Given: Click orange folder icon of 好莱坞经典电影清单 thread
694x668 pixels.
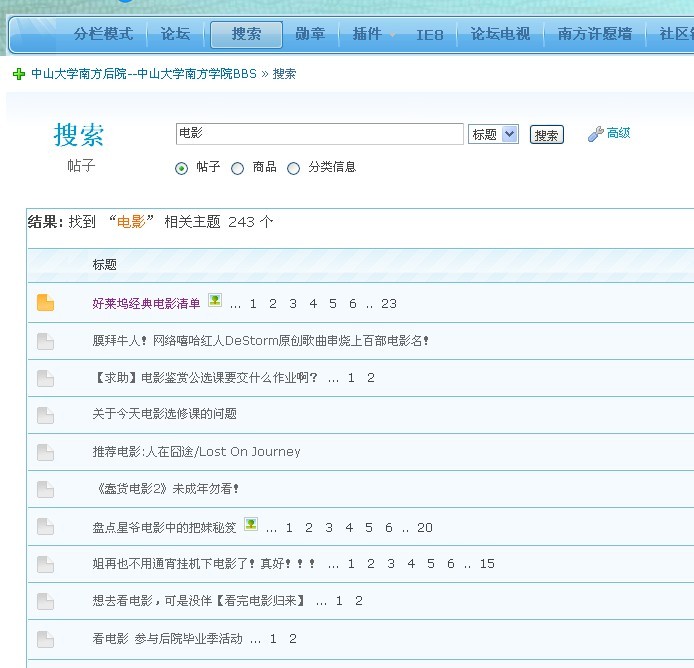Looking at the screenshot, I should tap(45, 303).
